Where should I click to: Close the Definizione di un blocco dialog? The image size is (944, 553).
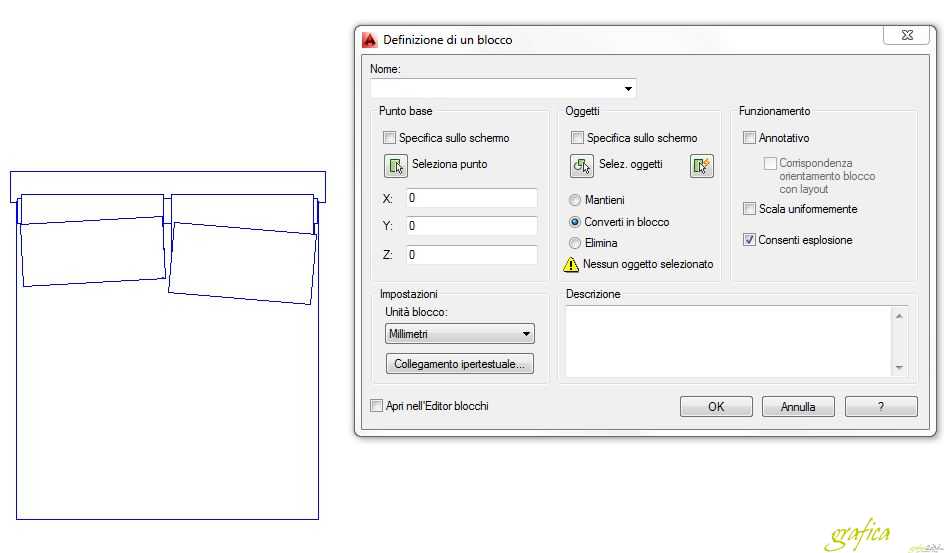(906, 36)
